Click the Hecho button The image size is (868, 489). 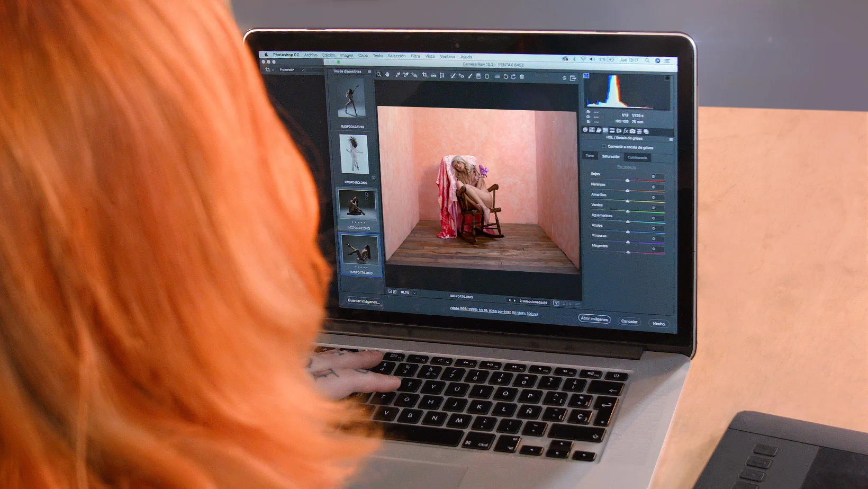(x=659, y=324)
